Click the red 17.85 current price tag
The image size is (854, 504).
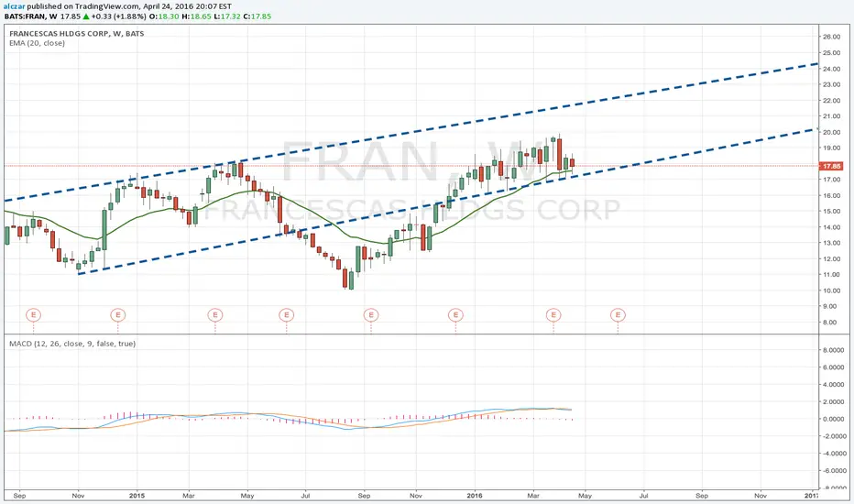pyautogui.click(x=831, y=166)
